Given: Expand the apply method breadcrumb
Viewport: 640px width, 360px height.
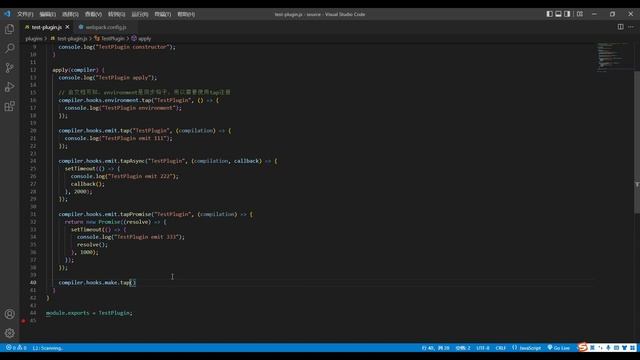Looking at the screenshot, I should click(141, 38).
